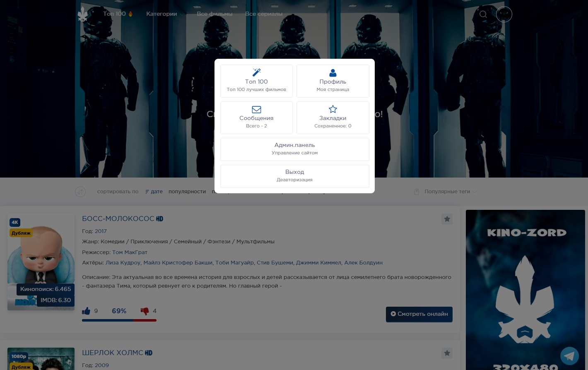
Task: Open Админ.панель site management
Action: [x=295, y=149]
